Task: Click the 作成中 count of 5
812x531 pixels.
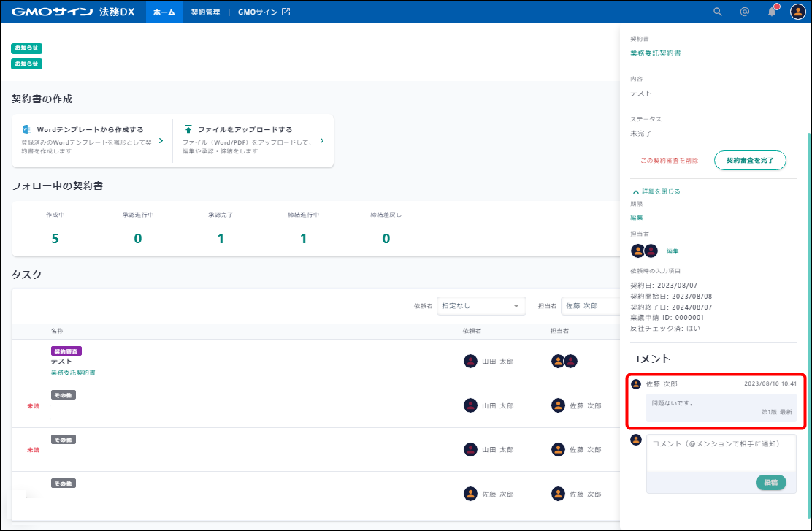Action: (x=55, y=239)
